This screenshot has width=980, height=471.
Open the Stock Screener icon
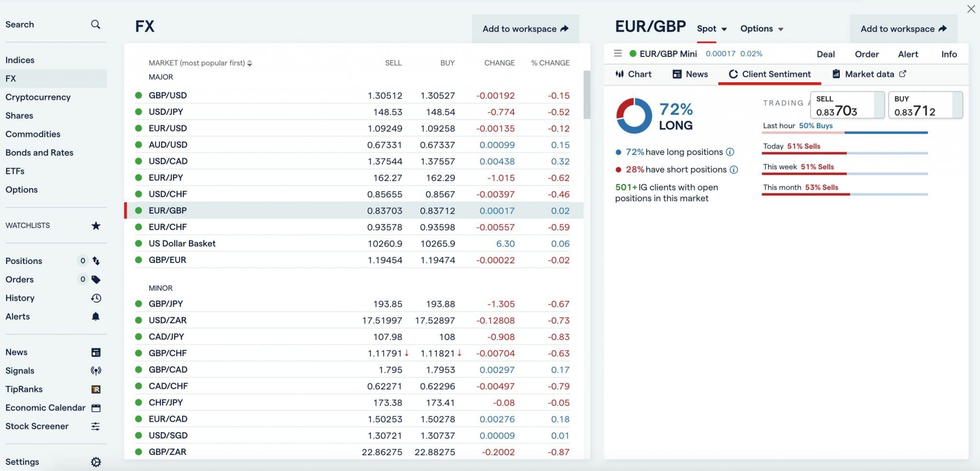[x=96, y=426]
